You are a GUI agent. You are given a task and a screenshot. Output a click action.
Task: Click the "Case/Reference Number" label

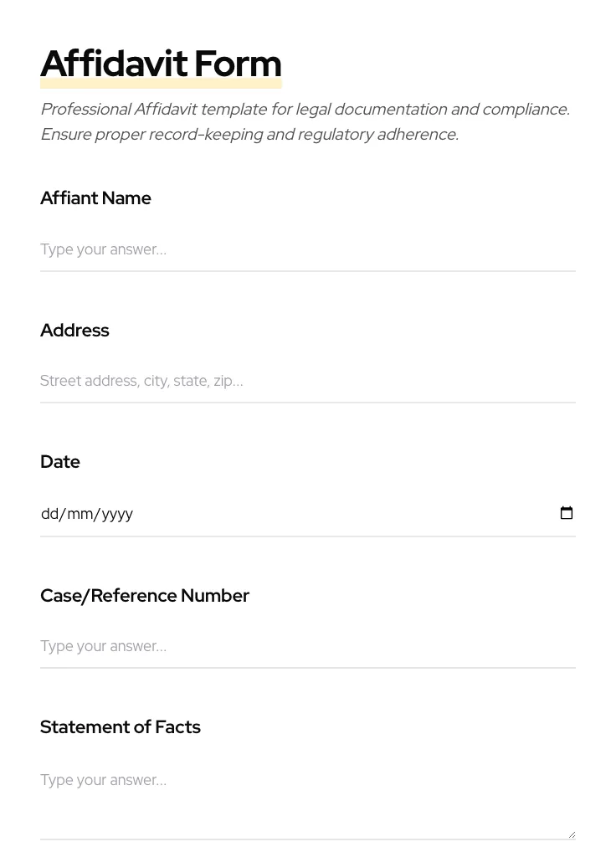[x=145, y=596]
